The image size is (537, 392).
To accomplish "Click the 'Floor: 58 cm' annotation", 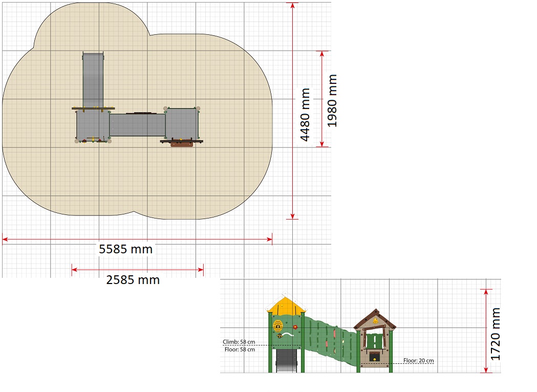I will [240, 350].
